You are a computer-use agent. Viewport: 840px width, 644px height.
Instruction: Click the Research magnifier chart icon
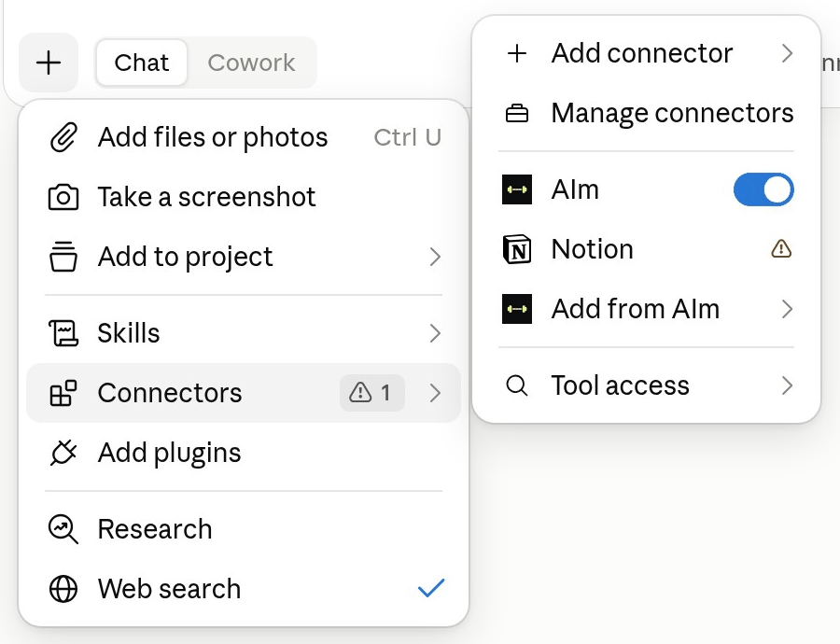pyautogui.click(x=63, y=529)
